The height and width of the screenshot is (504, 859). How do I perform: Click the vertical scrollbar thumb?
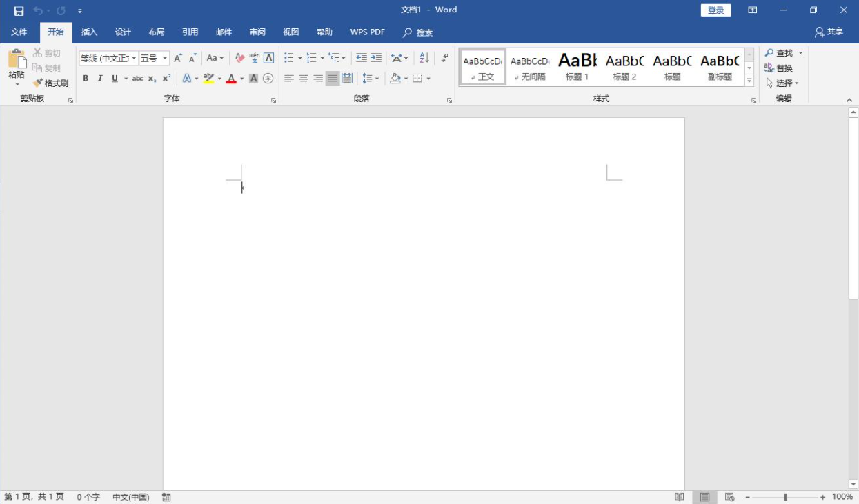[853, 208]
